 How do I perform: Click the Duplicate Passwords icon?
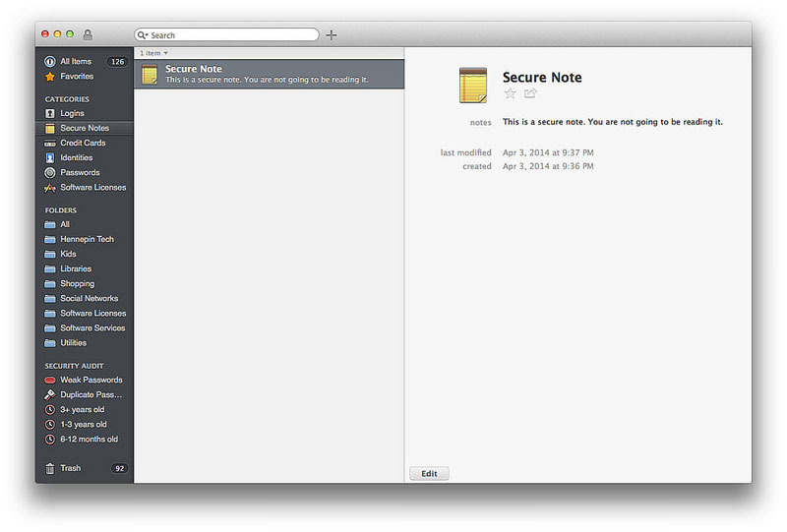(50, 394)
